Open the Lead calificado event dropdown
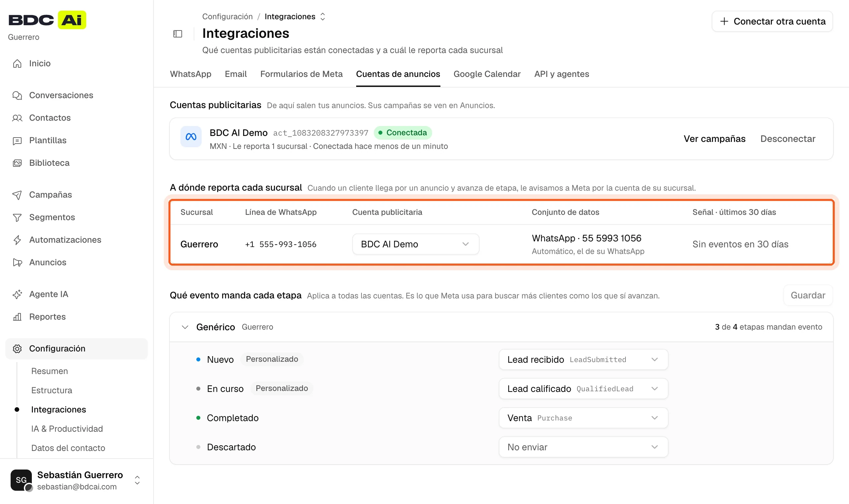 point(583,389)
